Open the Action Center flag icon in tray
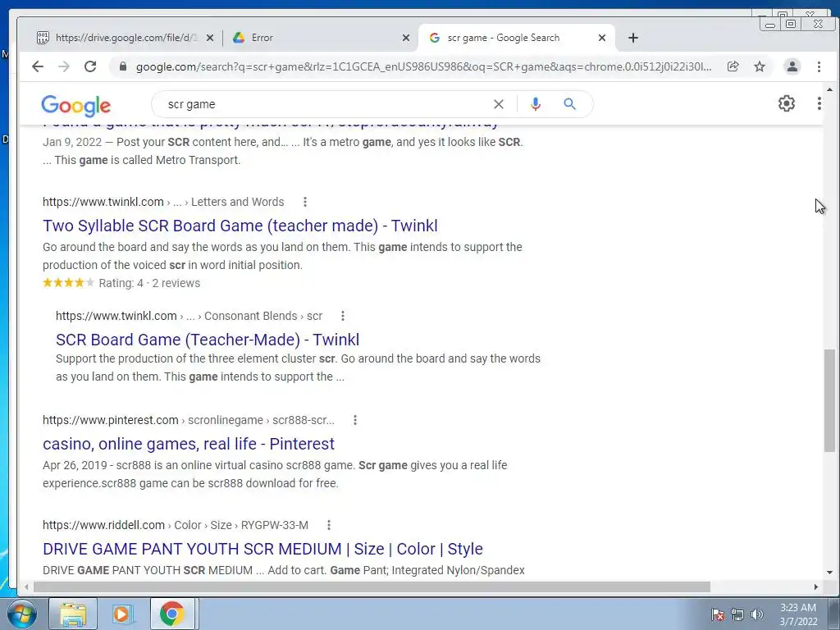The width and height of the screenshot is (840, 630). [x=718, y=614]
